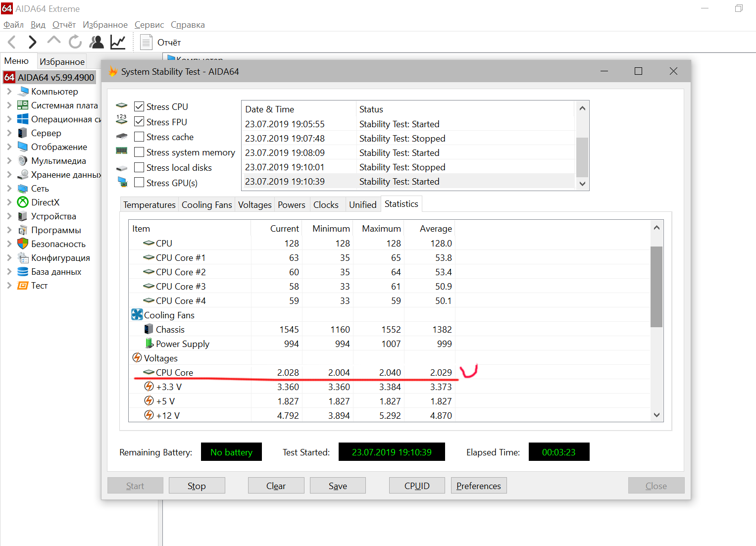Open the Powers tab
The height and width of the screenshot is (546, 756).
click(292, 204)
